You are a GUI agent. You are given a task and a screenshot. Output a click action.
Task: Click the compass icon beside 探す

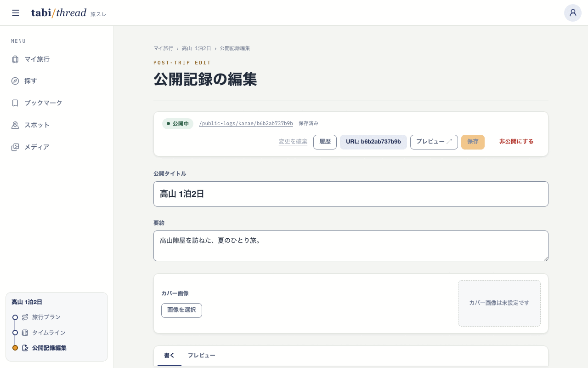tap(15, 81)
